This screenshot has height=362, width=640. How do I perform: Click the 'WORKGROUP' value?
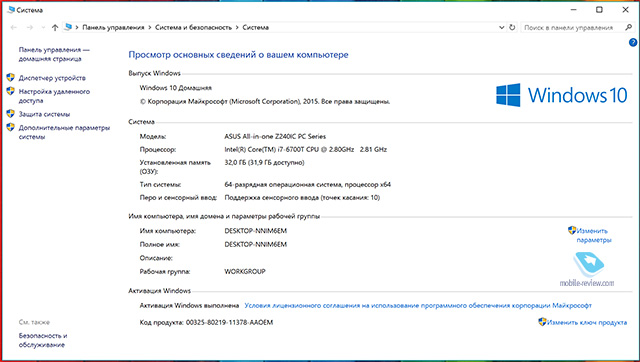pyautogui.click(x=245, y=271)
